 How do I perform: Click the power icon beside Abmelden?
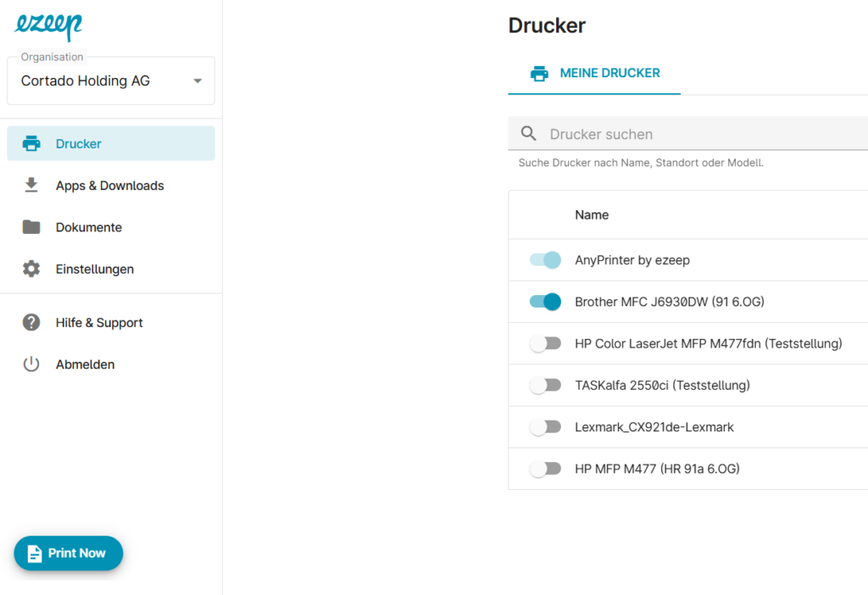pyautogui.click(x=31, y=364)
